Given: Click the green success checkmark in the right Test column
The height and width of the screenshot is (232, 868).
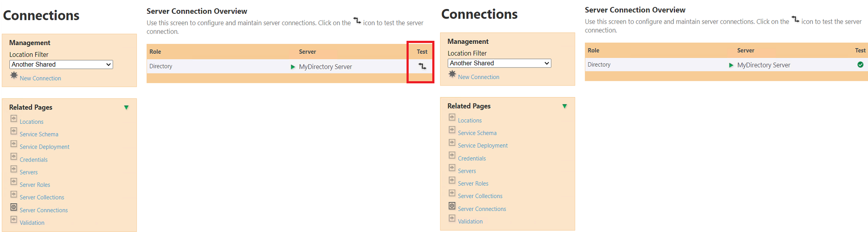Looking at the screenshot, I should [860, 64].
